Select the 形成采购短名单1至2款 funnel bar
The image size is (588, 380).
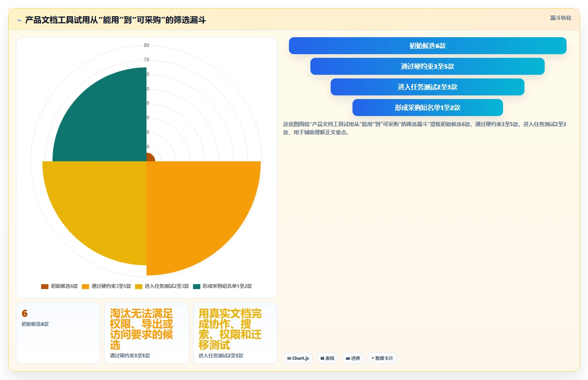pos(427,108)
